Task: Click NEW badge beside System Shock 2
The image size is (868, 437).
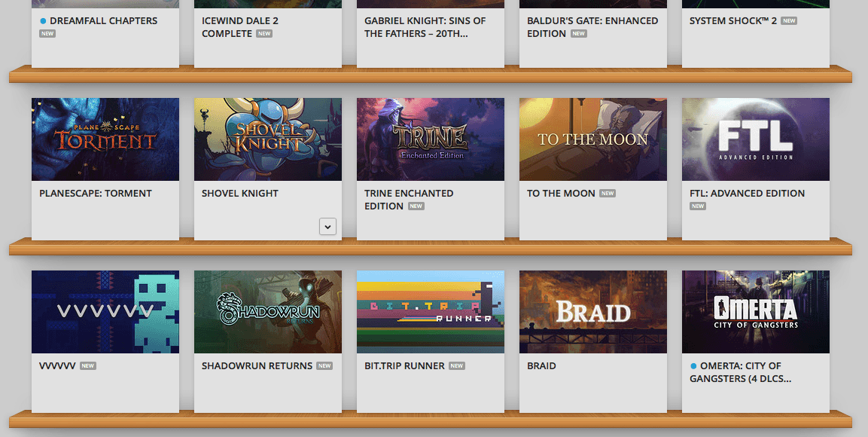Action: click(x=789, y=20)
